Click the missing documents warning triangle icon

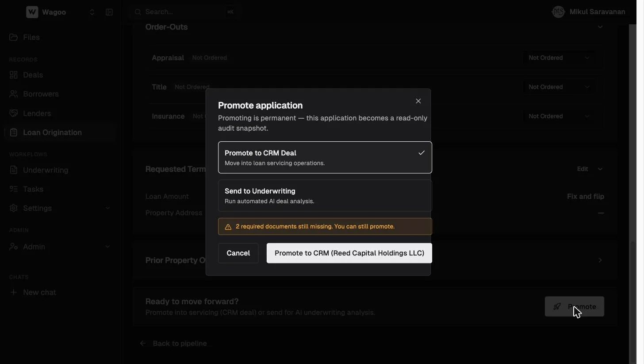coord(228,227)
